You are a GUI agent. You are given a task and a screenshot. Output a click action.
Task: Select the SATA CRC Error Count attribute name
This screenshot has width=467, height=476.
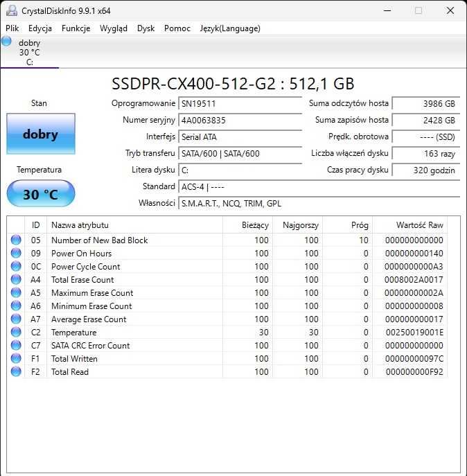90,346
